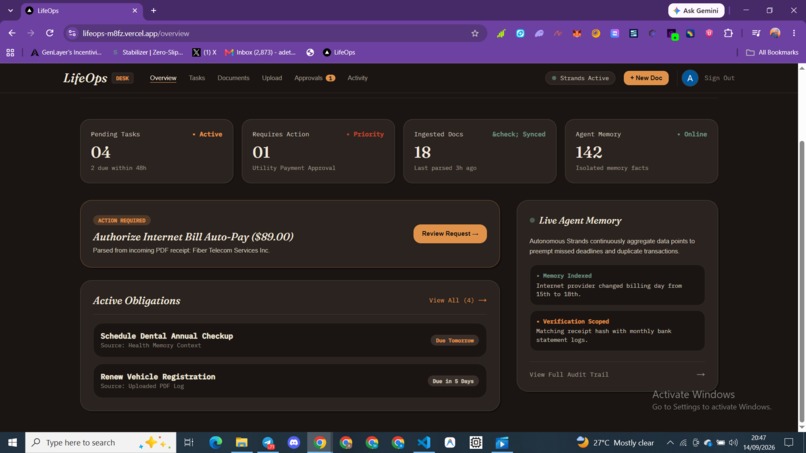The image size is (806, 453).
Task: Click the fox extension icon
Action: click(x=577, y=33)
